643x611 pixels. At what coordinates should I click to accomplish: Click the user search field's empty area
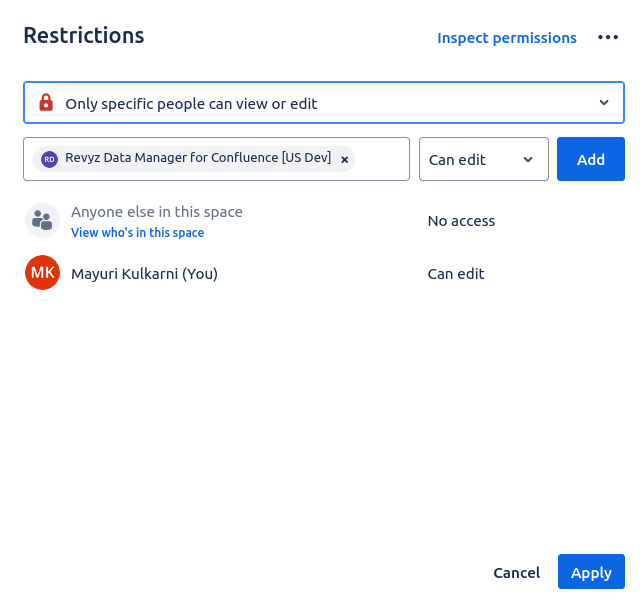tap(382, 159)
